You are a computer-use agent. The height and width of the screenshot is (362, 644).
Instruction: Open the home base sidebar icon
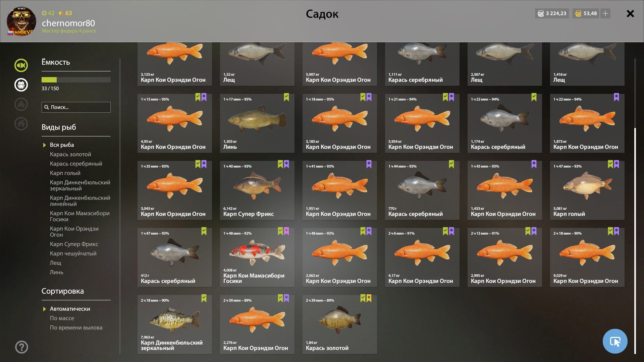(21, 124)
